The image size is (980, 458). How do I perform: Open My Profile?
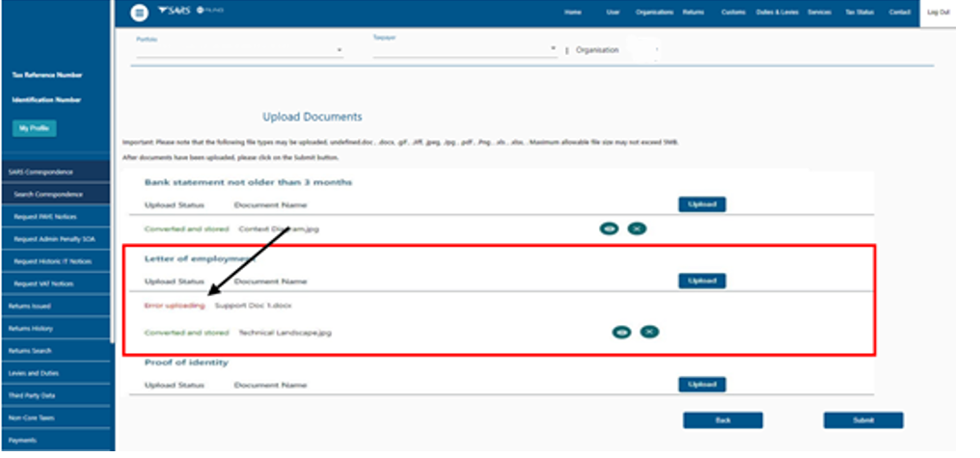[x=35, y=128]
